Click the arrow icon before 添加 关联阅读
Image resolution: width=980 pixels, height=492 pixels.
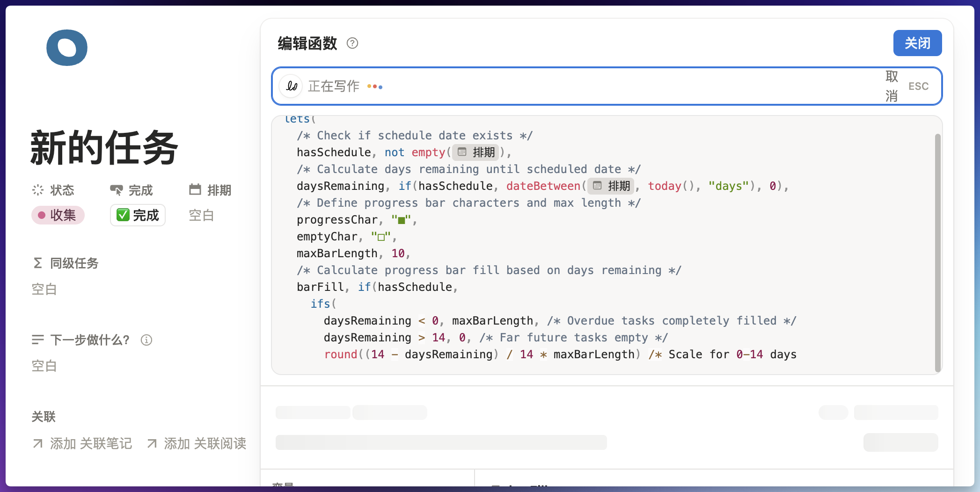(x=152, y=443)
